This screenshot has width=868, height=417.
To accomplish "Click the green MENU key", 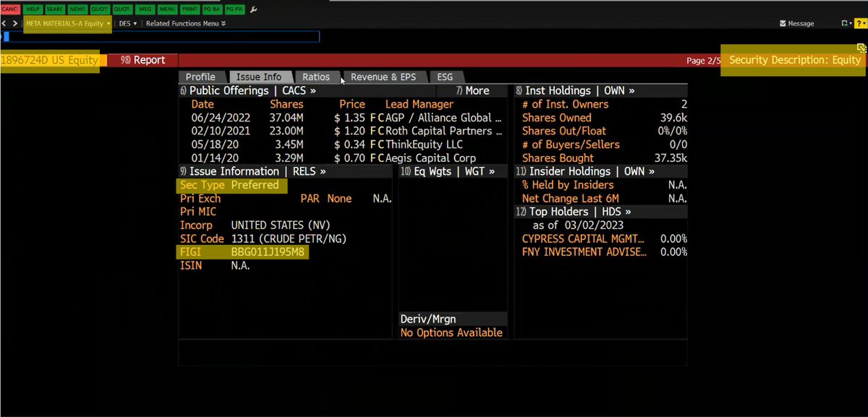I will pyautogui.click(x=167, y=9).
